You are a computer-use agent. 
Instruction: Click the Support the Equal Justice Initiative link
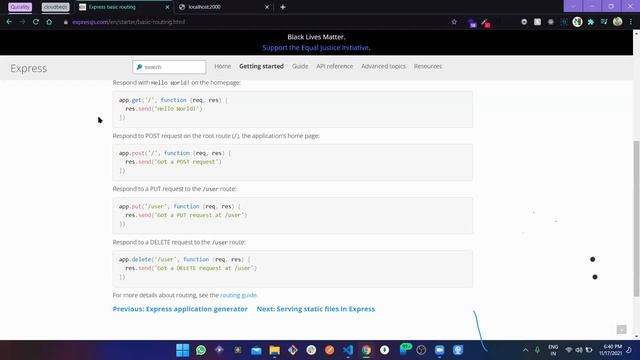tap(315, 47)
